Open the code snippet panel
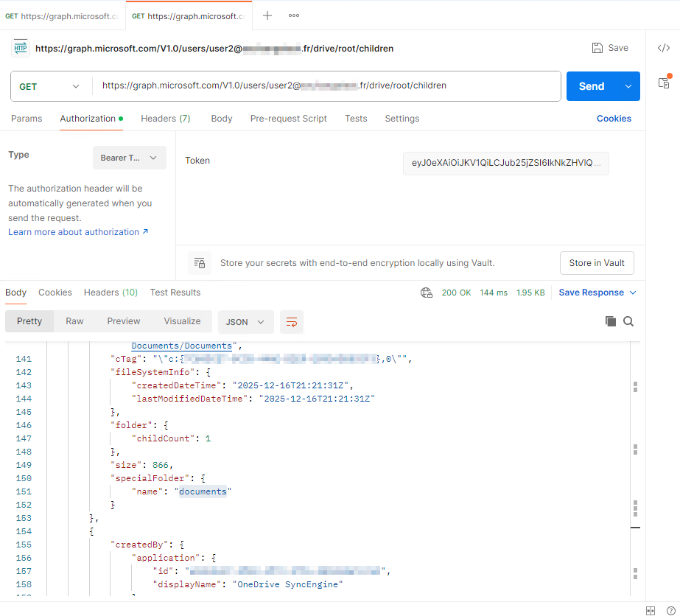The image size is (680, 616). (x=664, y=47)
